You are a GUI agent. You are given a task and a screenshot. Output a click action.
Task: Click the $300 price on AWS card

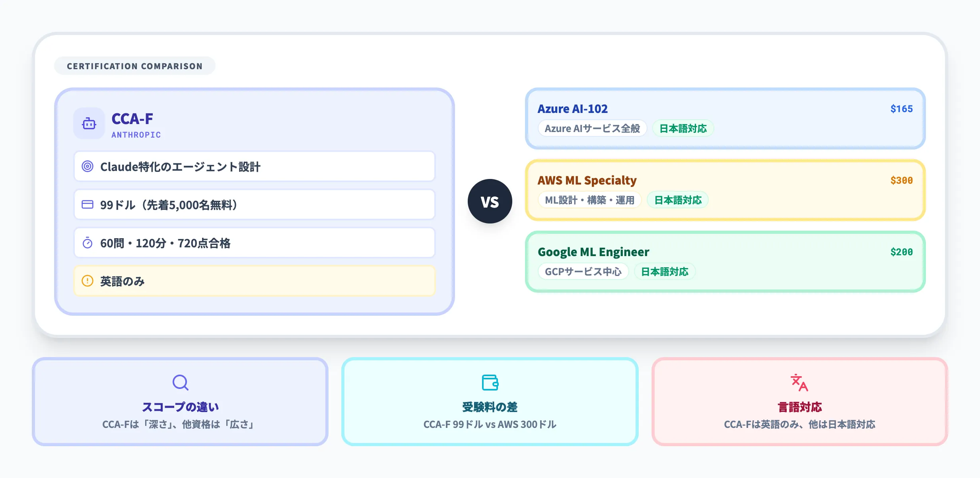[x=902, y=181]
